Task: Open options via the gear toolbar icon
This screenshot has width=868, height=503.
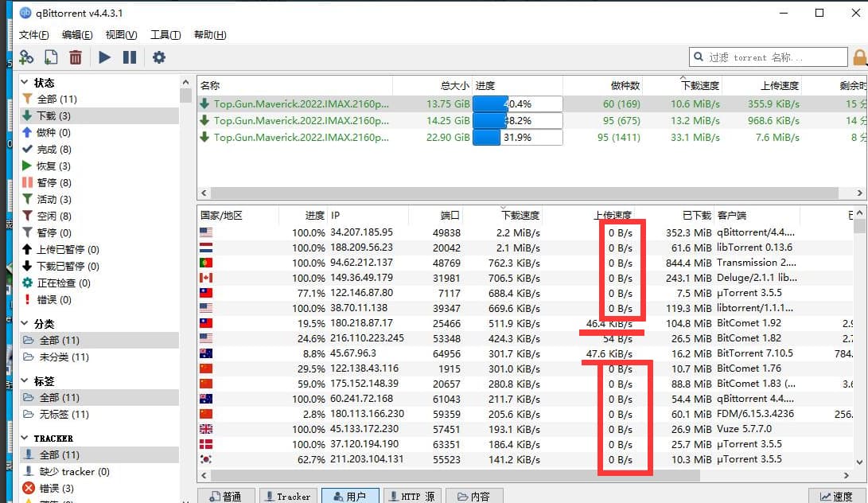Action: 159,57
